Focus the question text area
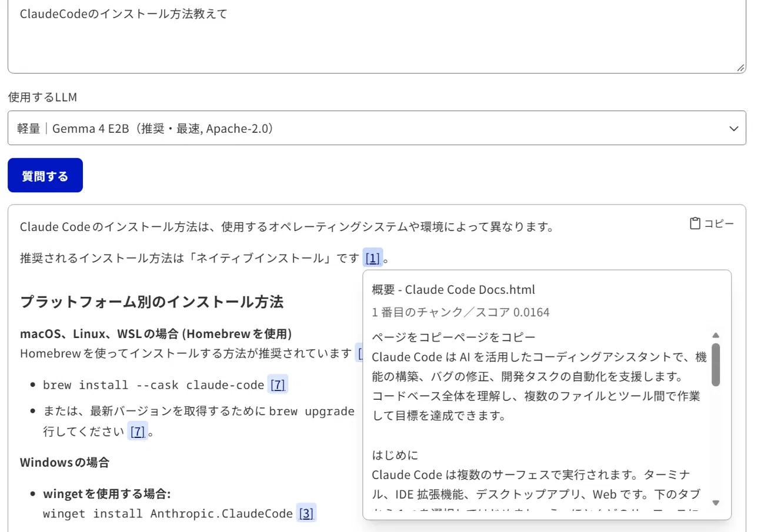Image resolution: width=774 pixels, height=532 pixels. [376, 35]
